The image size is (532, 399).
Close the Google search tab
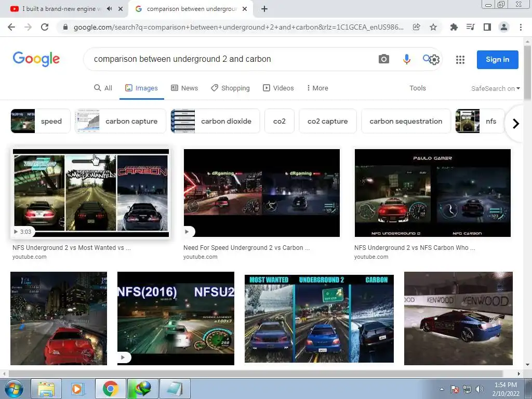point(245,9)
